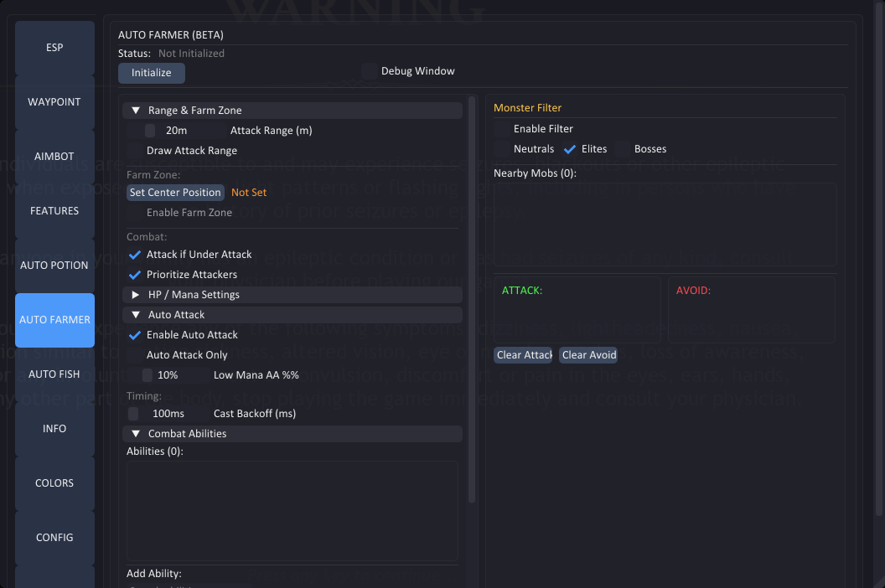885x588 pixels.
Task: Open the Aimbot sidebar tab
Action: pos(54,157)
